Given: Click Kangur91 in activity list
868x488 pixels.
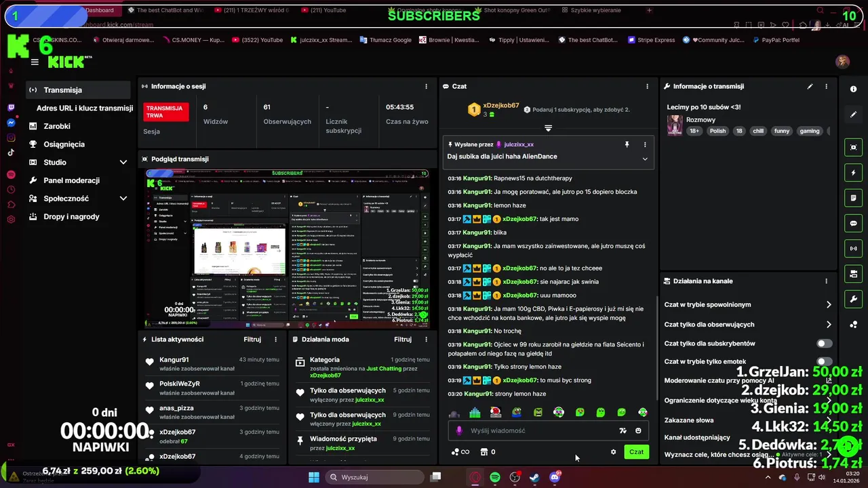Looking at the screenshot, I should 174,360.
